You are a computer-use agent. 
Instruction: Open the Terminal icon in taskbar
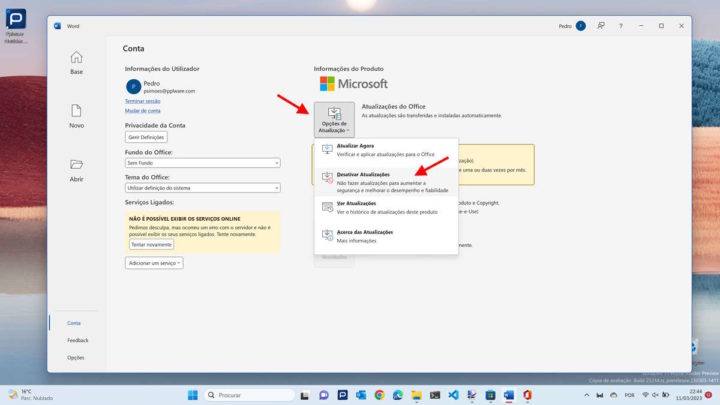tap(435, 395)
